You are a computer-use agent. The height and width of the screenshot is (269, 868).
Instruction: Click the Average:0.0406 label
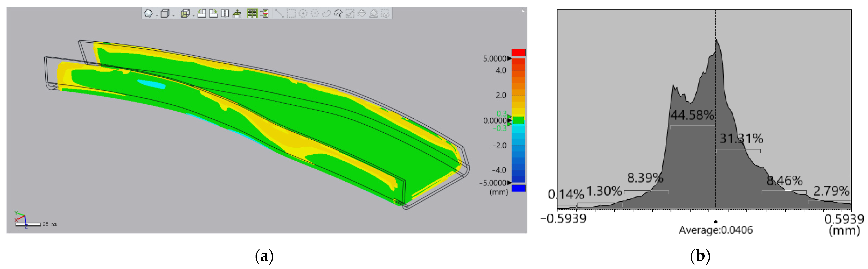pyautogui.click(x=715, y=230)
